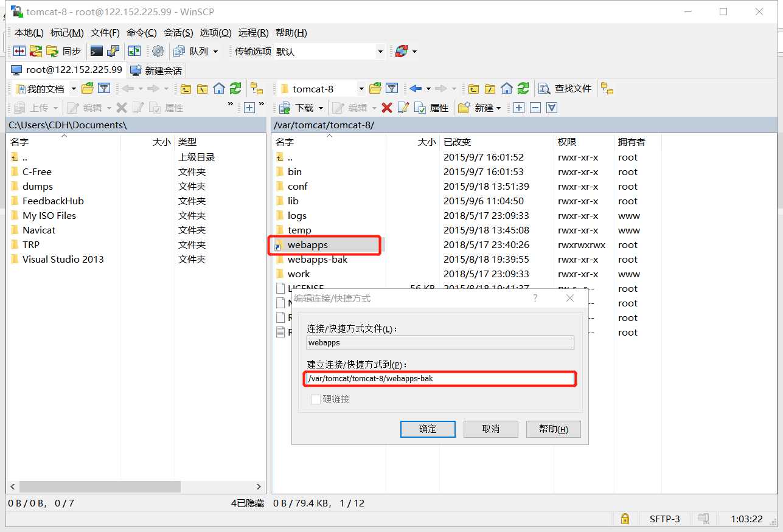
Task: Open 远程(R) menu
Action: (x=254, y=33)
